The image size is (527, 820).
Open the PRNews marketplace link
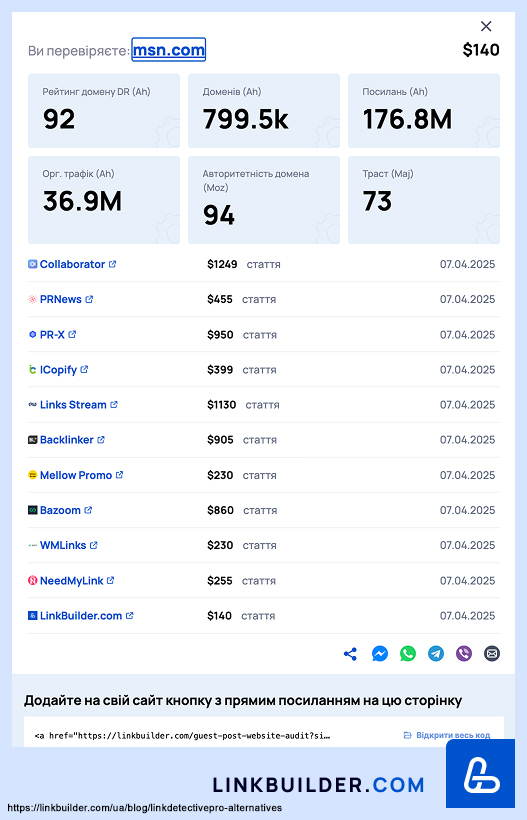coord(61,299)
